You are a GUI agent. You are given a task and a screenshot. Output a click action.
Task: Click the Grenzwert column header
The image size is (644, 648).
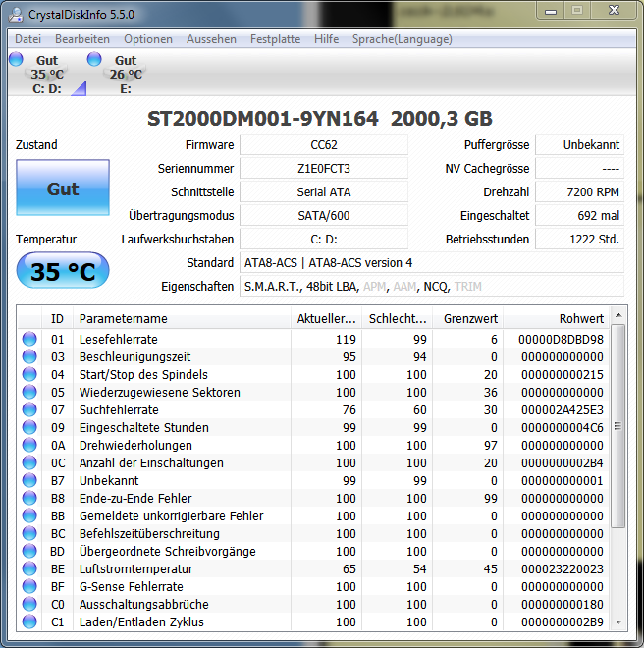tap(468, 318)
